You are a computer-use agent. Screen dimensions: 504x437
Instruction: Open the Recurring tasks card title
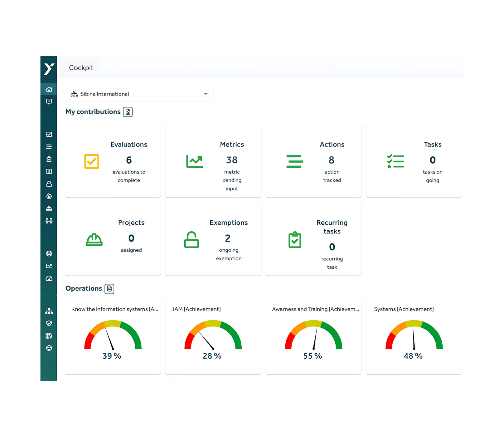pyautogui.click(x=332, y=227)
